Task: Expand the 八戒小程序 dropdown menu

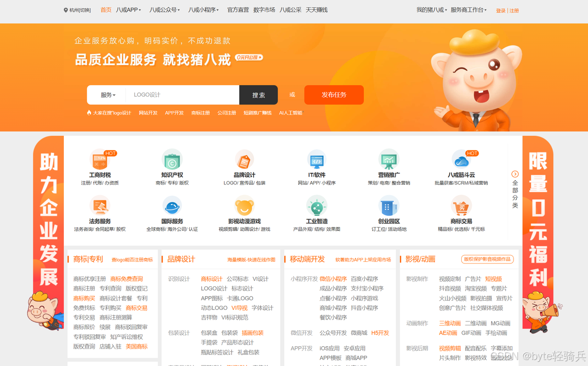Action: coord(204,10)
